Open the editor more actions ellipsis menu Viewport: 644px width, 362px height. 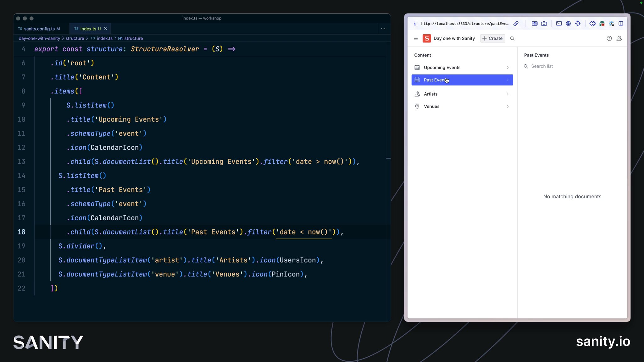point(383,29)
